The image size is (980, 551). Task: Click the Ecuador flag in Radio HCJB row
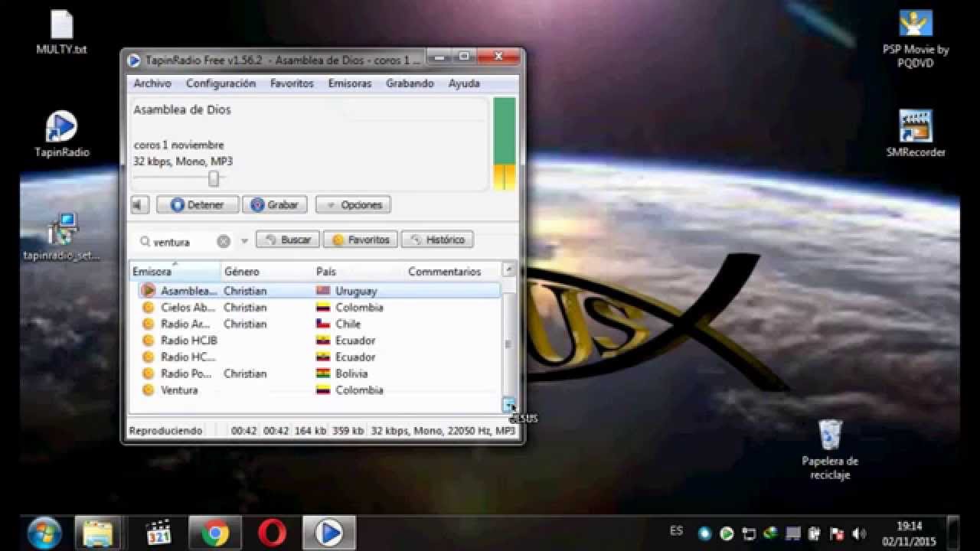323,341
